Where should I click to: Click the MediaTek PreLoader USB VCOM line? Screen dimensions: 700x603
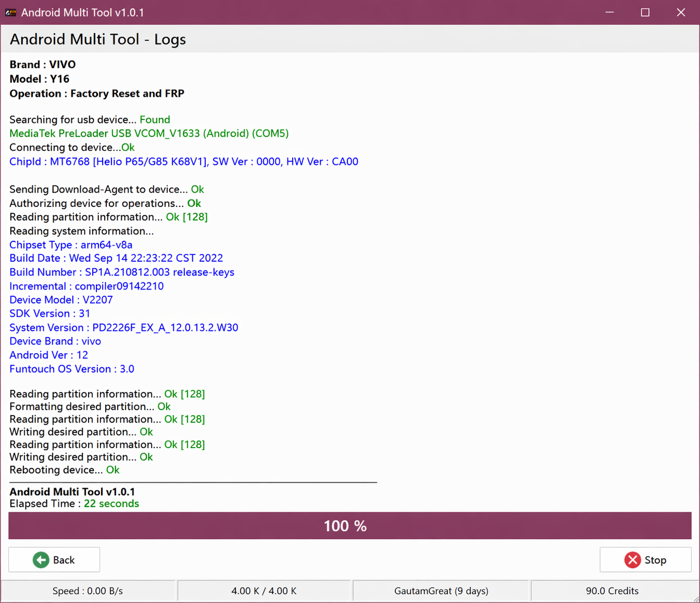coord(149,134)
